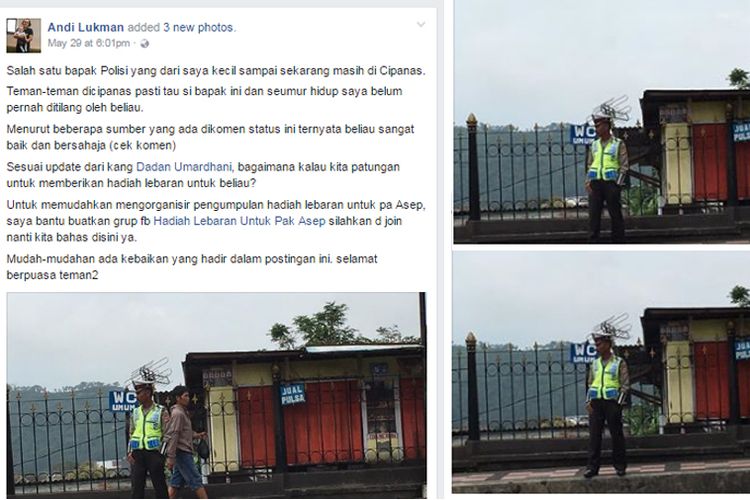Click the policeman's vest in top right photo
The image size is (750, 500).
(605, 159)
